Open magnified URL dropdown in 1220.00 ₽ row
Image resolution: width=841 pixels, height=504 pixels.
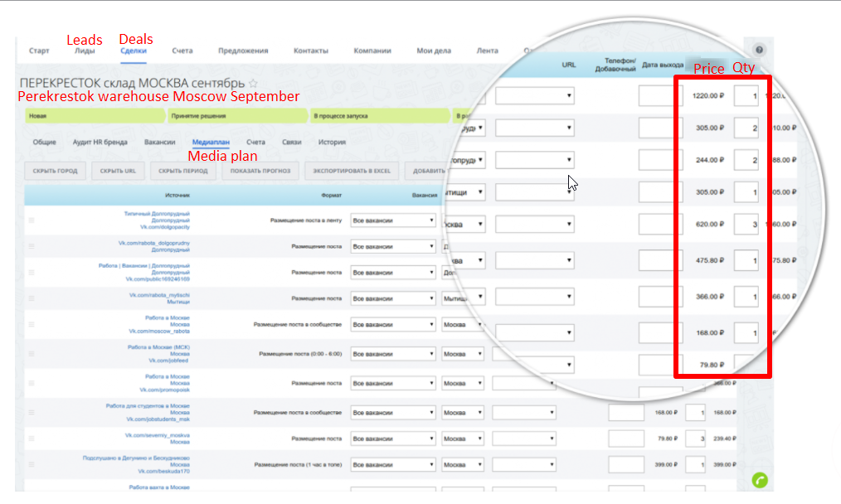point(535,96)
